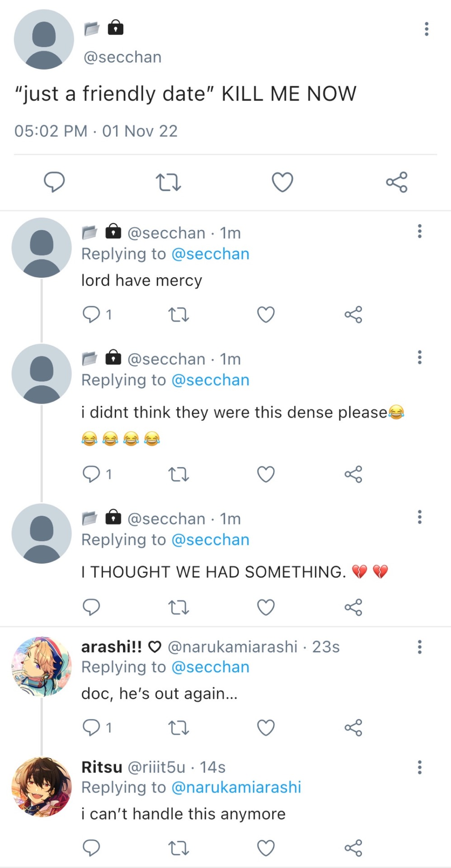Retweet arashi's "doc, he's out again" reply
Viewport: 451px width, 868px height.
tap(179, 727)
